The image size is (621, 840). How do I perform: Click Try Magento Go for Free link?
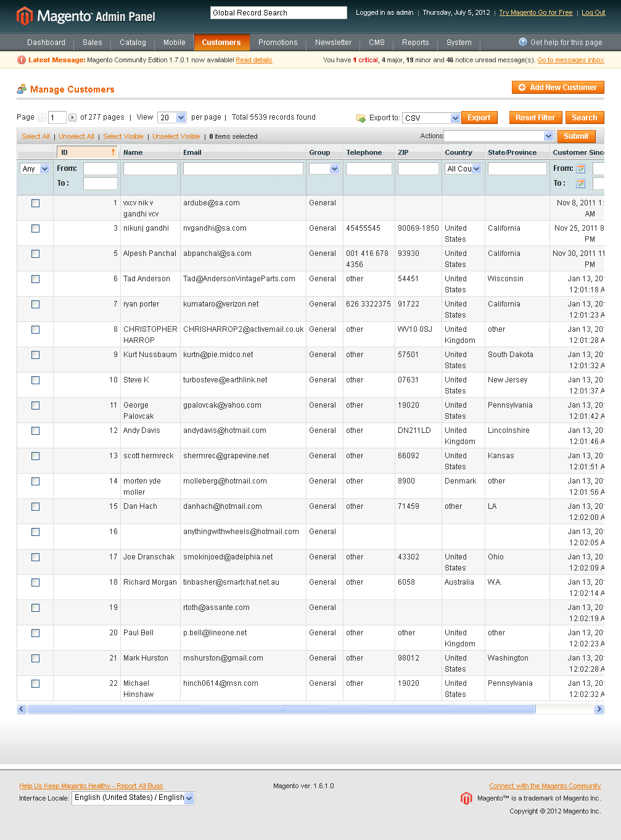[x=536, y=12]
